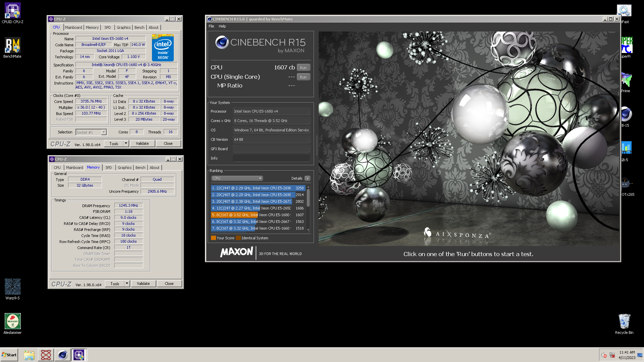Click the brown Identical System legend swatch
The height and width of the screenshot is (362, 644).
(x=238, y=238)
